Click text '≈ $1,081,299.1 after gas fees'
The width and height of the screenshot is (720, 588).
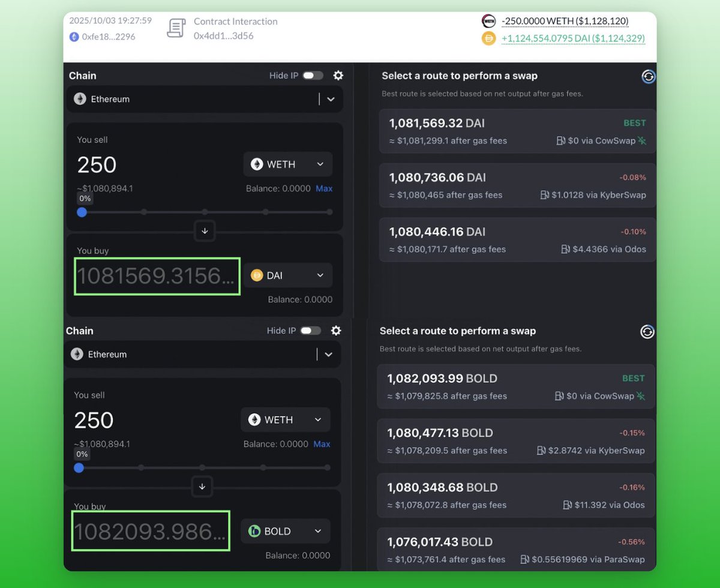point(448,141)
